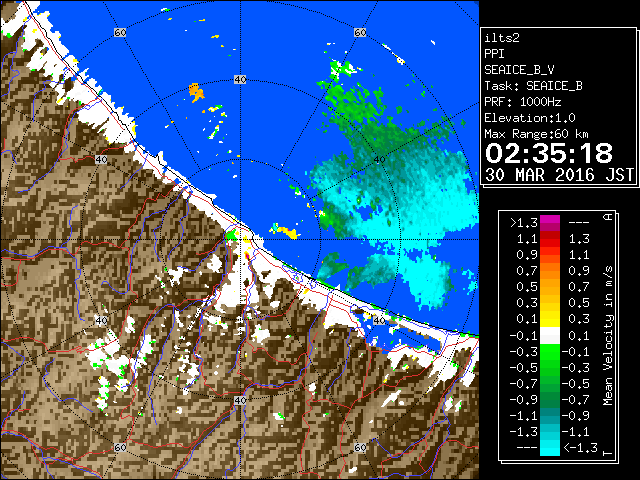Image resolution: width=640 pixels, height=480 pixels.
Task: Click the '>1.3' legend label
Action: (524, 223)
